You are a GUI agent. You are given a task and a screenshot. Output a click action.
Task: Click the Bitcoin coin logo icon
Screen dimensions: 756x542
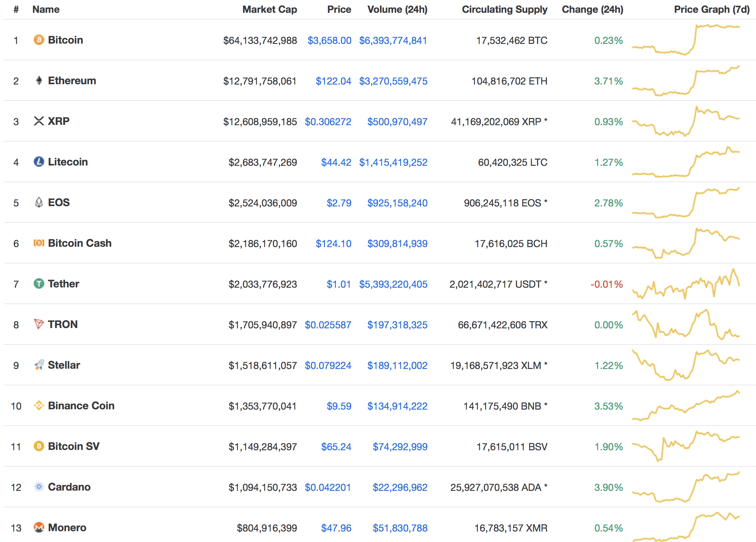39,40
